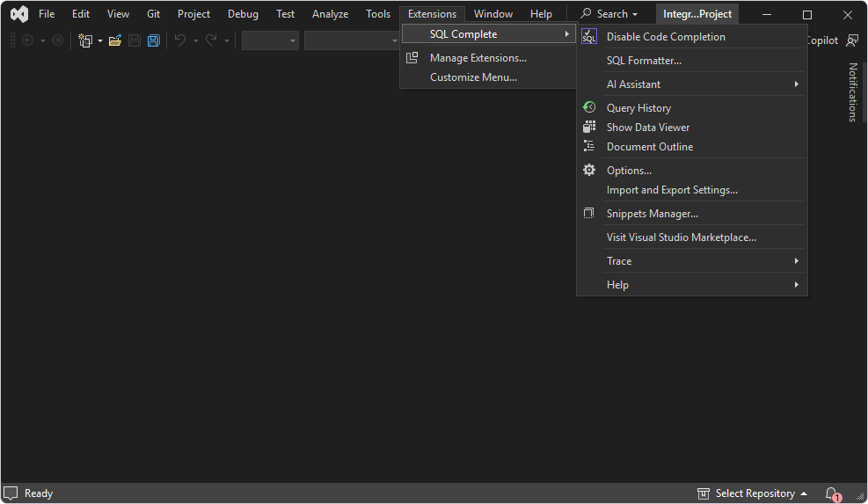Click the status bar output window icon
Viewport: 868px width, 504px height.
tap(11, 493)
